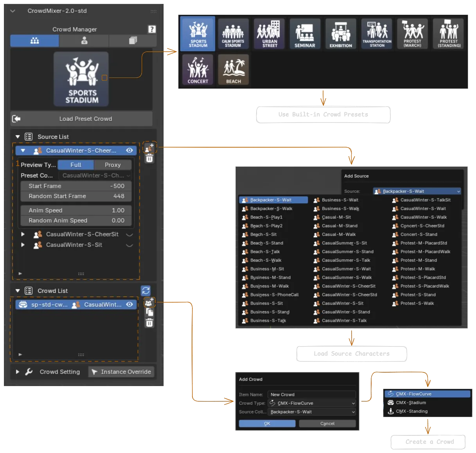
Task: Open panel drag-handle dots in CrowdMixer header
Action: point(154,11)
